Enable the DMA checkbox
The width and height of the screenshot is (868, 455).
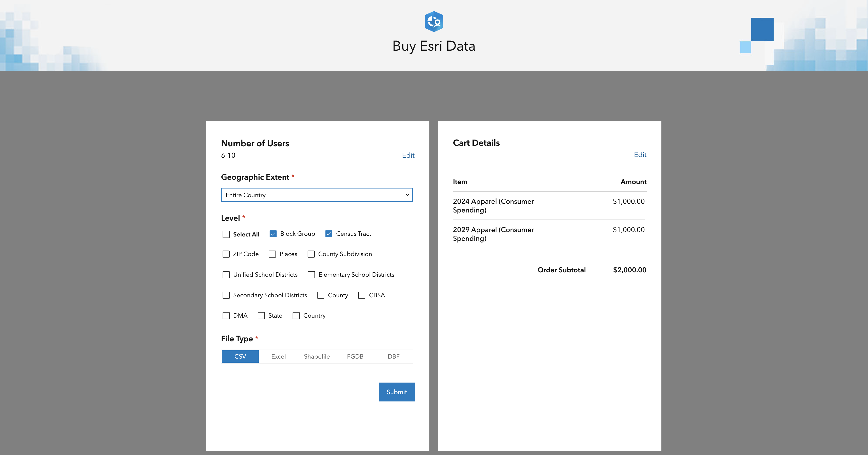[x=226, y=315]
